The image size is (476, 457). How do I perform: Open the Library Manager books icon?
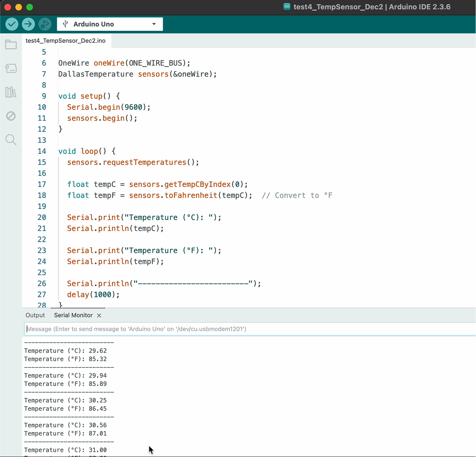pos(11,92)
